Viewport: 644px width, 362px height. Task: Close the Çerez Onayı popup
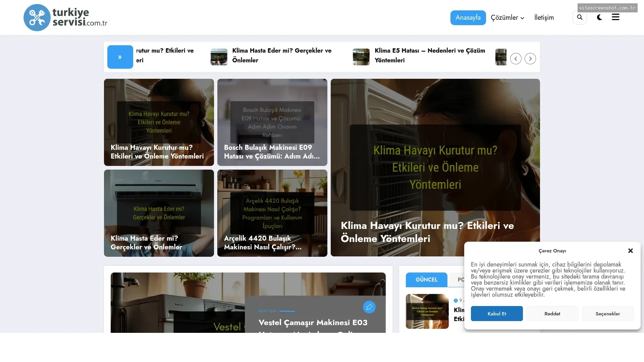pos(631,251)
